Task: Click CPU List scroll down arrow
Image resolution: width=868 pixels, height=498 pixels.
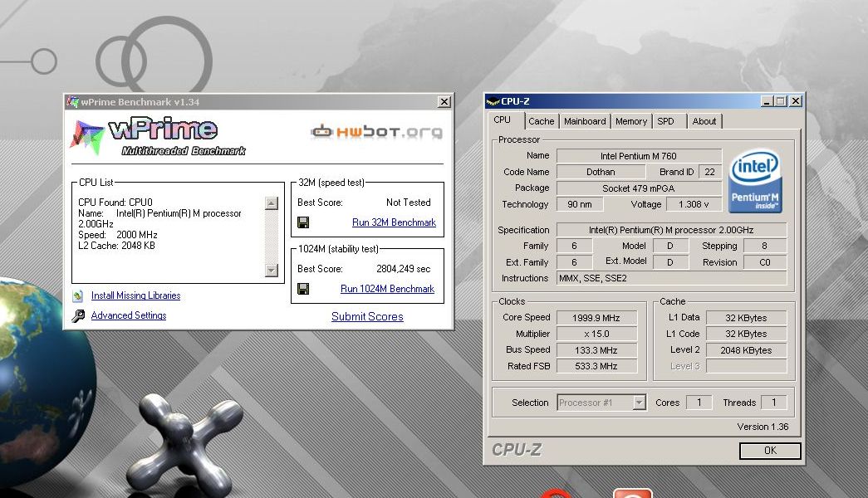Action: (x=272, y=270)
